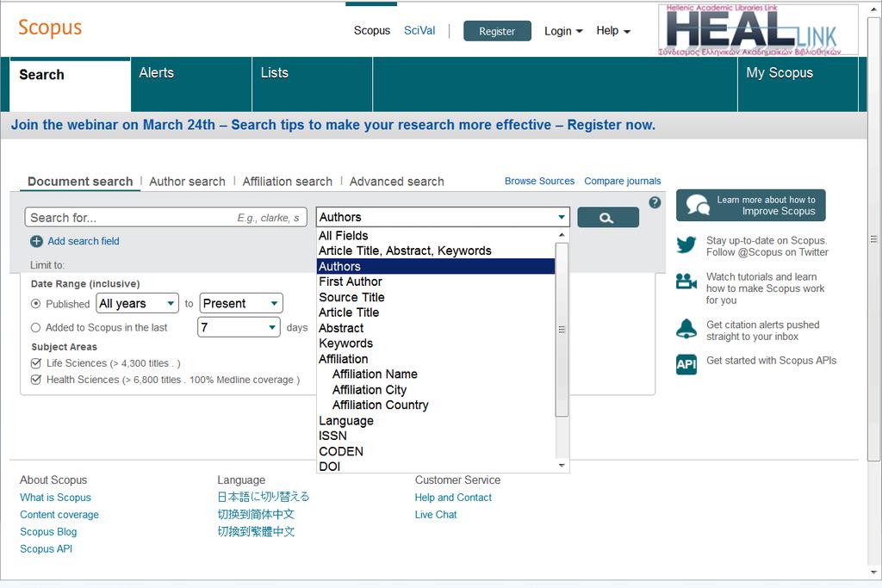Viewport: 882px width, 588px height.
Task: Toggle the Life Sciences checkbox
Action: point(36,363)
